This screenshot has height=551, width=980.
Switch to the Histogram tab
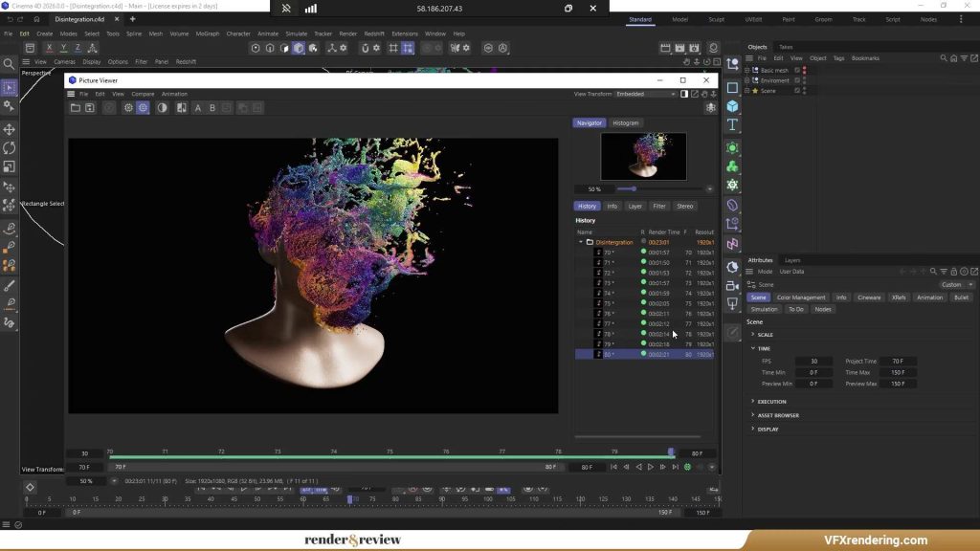point(625,122)
